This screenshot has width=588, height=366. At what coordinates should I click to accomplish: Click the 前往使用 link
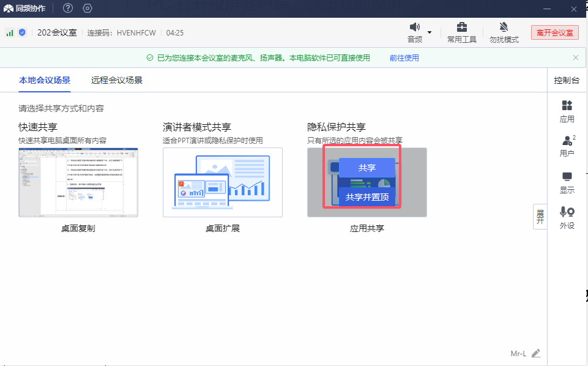tap(404, 58)
